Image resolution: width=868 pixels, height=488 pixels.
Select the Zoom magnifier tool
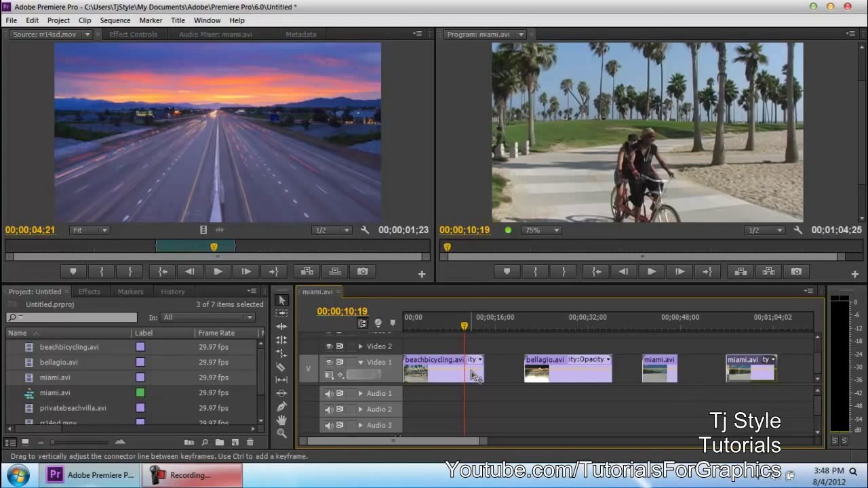click(282, 433)
